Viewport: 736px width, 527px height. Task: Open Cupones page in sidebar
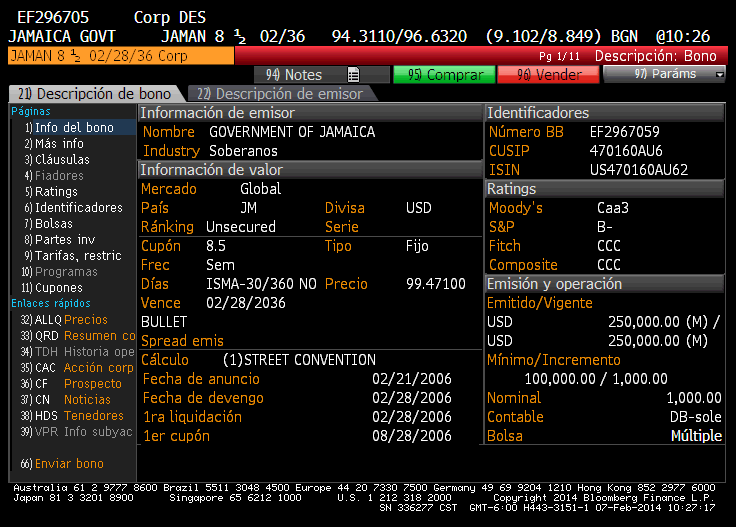click(58, 288)
